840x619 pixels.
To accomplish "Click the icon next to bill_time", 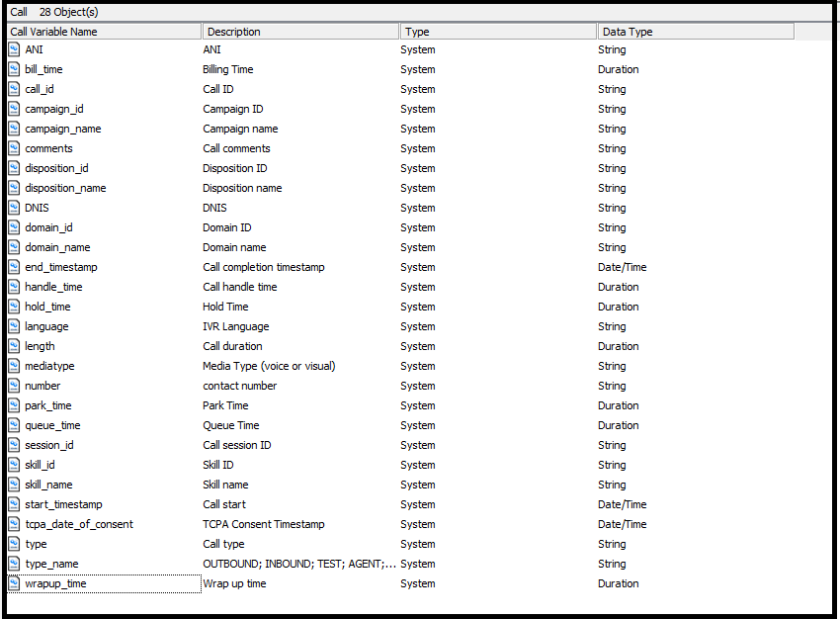I will pyautogui.click(x=14, y=69).
